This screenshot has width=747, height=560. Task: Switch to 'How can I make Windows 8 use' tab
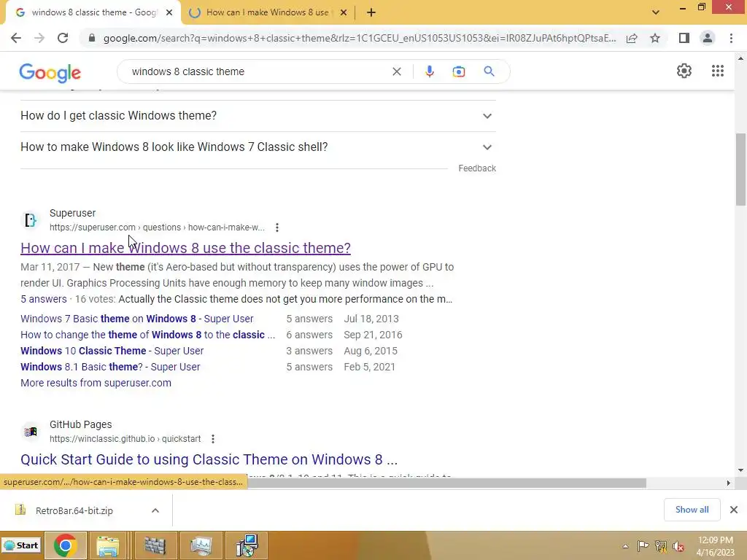[267, 12]
